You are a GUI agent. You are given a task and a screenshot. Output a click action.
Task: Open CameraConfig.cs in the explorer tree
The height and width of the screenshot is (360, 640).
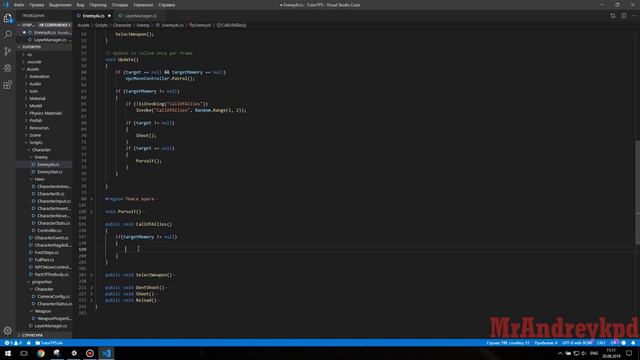(53, 296)
